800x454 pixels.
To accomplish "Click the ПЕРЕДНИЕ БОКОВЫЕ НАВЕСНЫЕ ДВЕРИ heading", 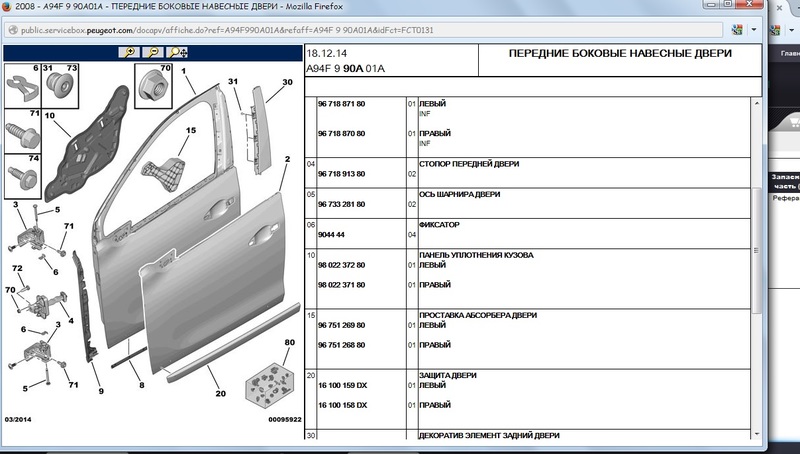I will 620,53.
